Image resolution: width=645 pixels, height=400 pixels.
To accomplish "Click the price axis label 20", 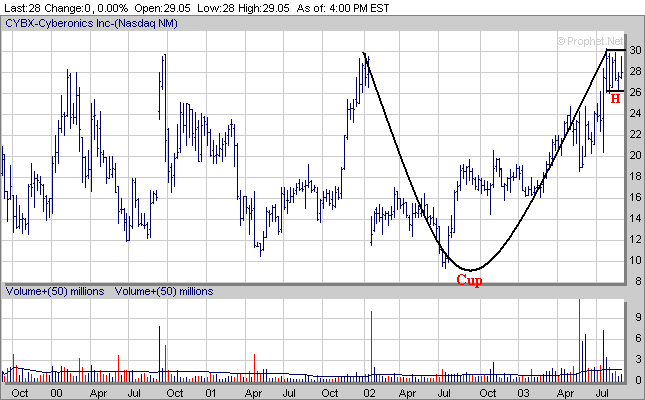I will [x=635, y=155].
